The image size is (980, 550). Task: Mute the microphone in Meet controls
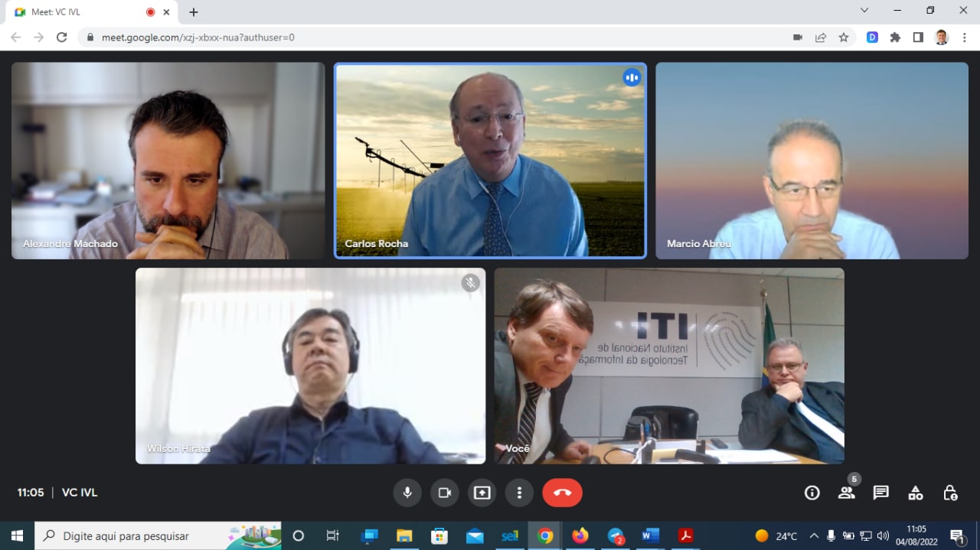[x=407, y=493]
